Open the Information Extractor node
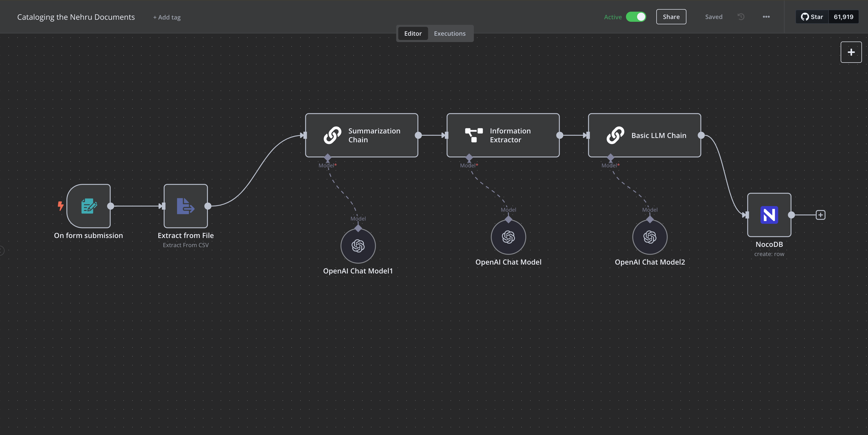 coord(503,135)
